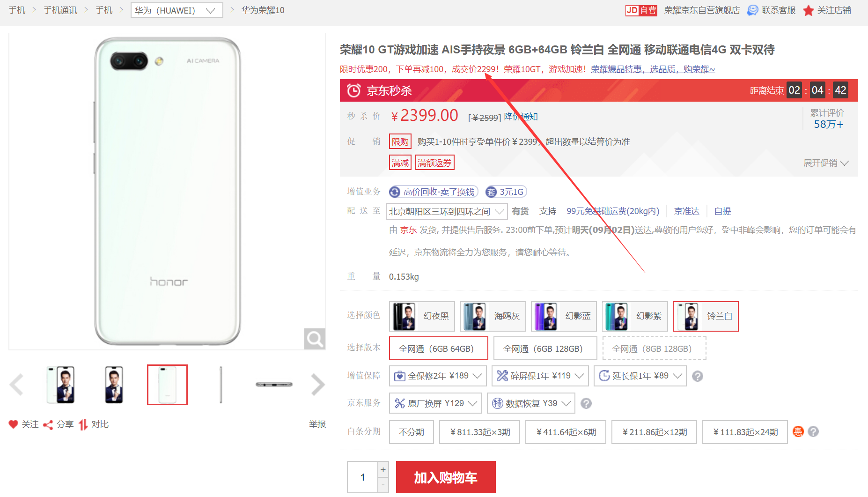This screenshot has width=868, height=497.
Task: Open 原厂换屏 ¥129 dropdown
Action: point(435,403)
